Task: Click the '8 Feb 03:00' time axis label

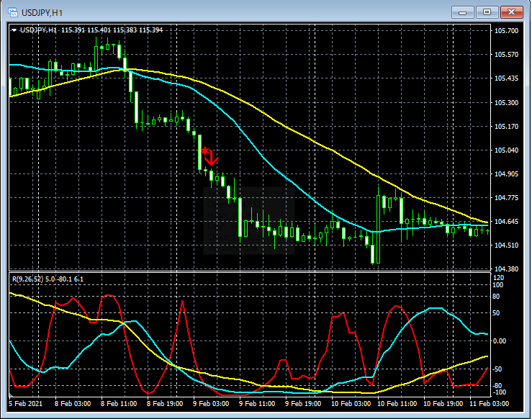Action: click(73, 404)
